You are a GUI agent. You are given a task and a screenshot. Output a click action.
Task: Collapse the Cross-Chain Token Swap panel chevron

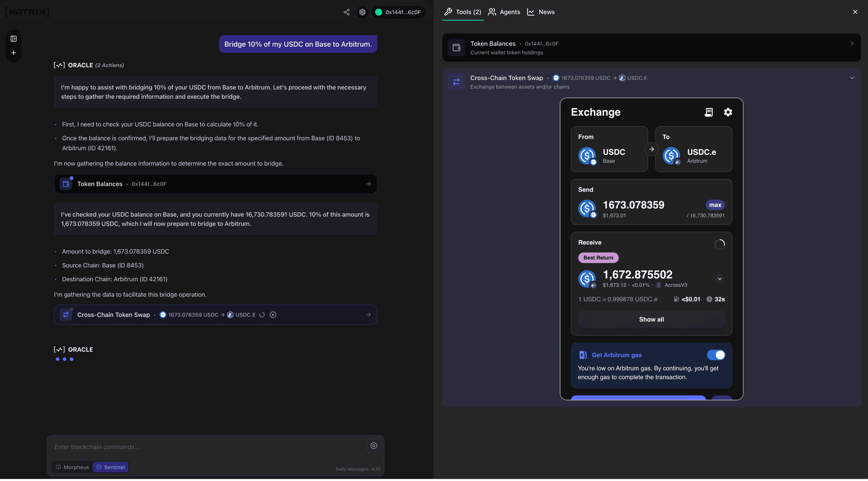852,77
